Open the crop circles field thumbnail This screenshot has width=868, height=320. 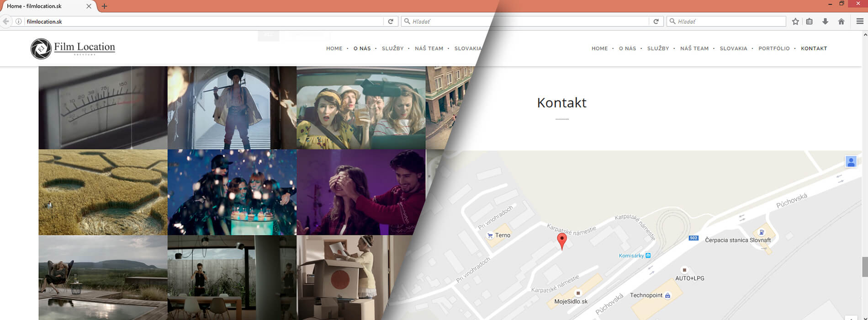pos(103,192)
